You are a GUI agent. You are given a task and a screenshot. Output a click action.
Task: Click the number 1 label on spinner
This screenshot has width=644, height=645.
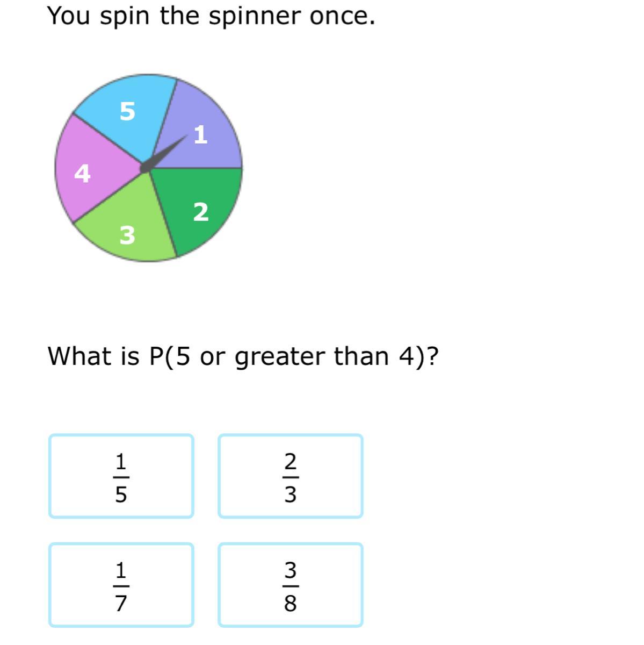tap(200, 134)
